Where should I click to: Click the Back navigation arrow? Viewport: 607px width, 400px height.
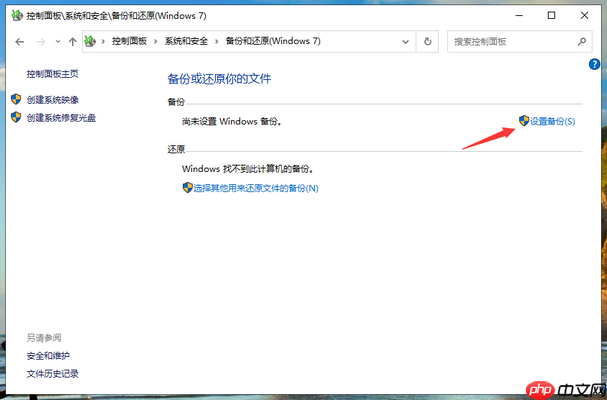tap(19, 42)
